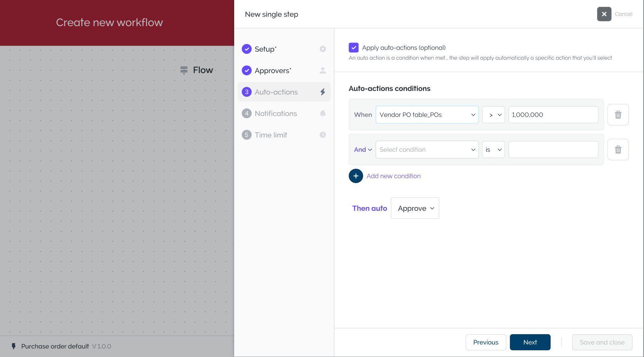Go to the Notifications step
Screen dimensions: 644x357
coord(276,114)
